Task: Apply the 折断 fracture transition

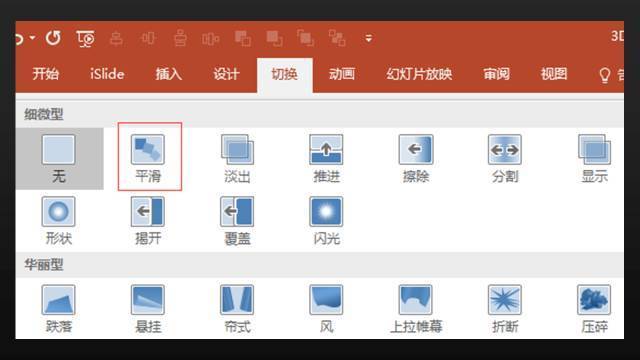Action: click(505, 309)
